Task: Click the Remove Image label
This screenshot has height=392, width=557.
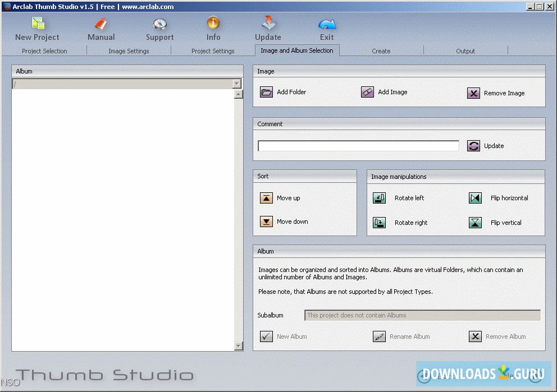Action: pyautogui.click(x=504, y=93)
